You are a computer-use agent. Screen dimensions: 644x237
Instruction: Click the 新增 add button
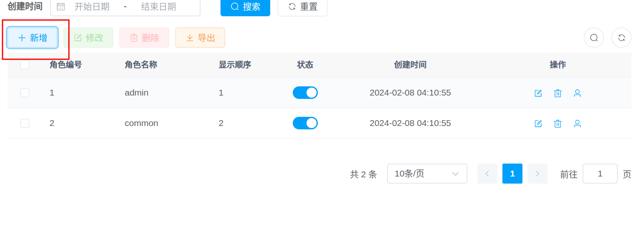[x=33, y=38]
